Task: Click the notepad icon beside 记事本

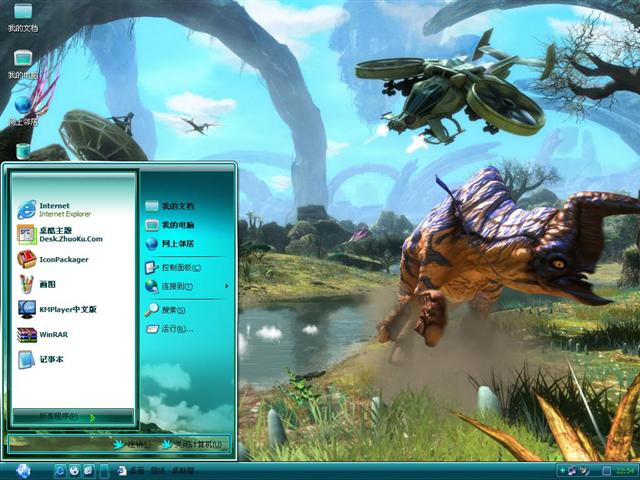Action: click(x=27, y=360)
